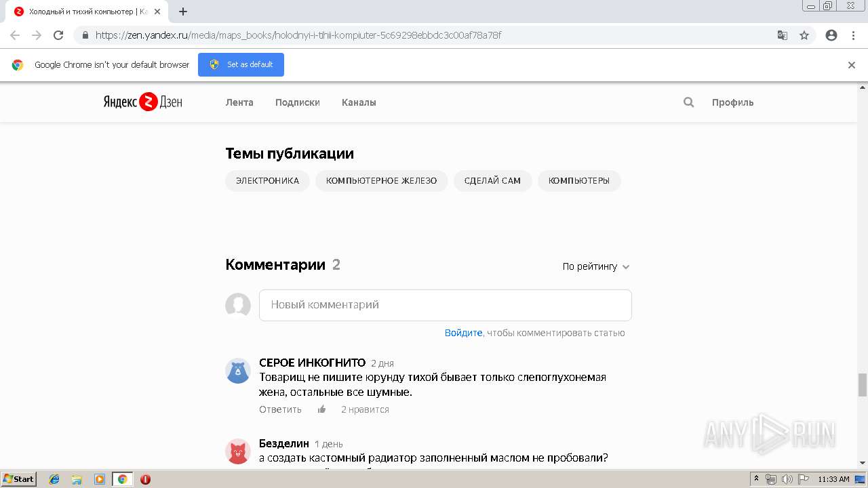Click the page scrollbar thumb
Screen dimensions: 868x488
(863, 384)
